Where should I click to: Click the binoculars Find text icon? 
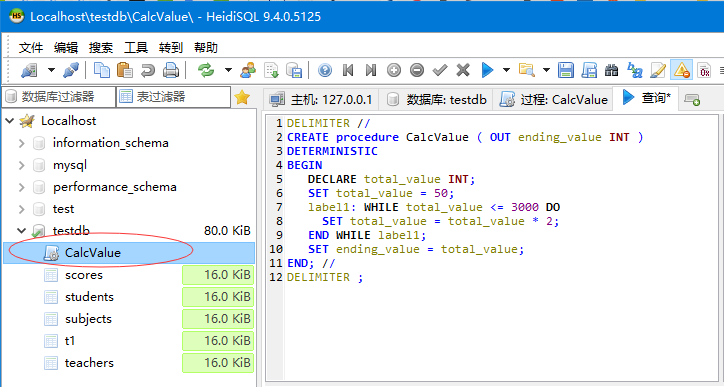click(x=611, y=70)
